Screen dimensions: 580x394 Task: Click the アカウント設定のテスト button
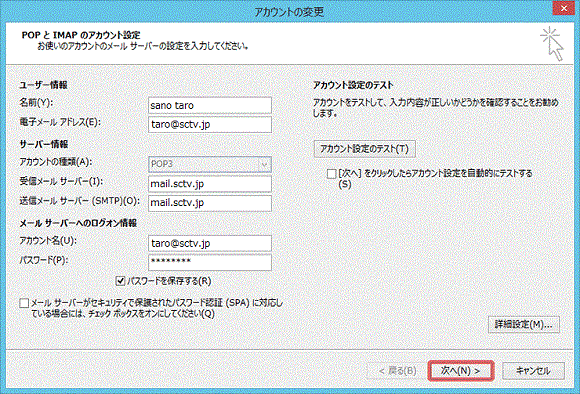[x=365, y=149]
